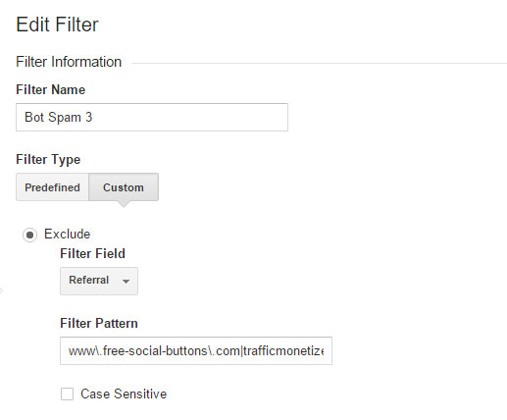
Task: Click the Filter Name label
Action: [x=51, y=90]
